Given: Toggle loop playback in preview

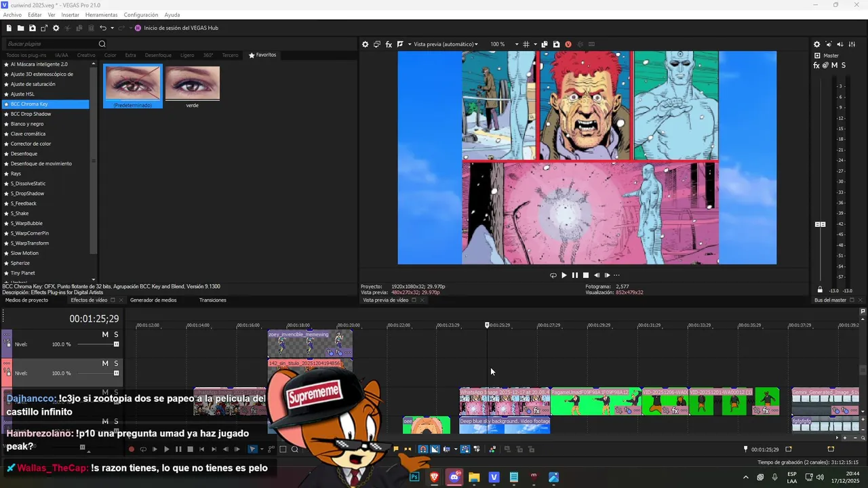Looking at the screenshot, I should pyautogui.click(x=553, y=275).
